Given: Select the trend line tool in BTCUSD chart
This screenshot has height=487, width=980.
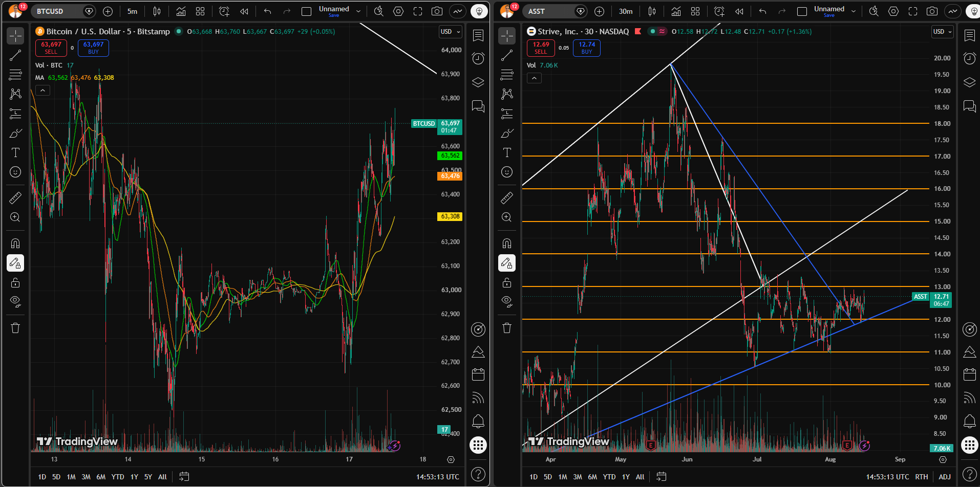Looking at the screenshot, I should pyautogui.click(x=15, y=55).
